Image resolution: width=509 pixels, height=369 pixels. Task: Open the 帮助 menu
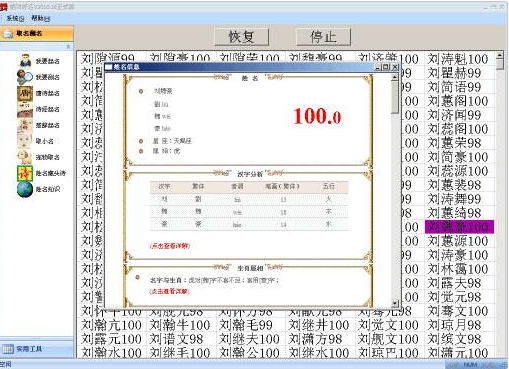(40, 18)
